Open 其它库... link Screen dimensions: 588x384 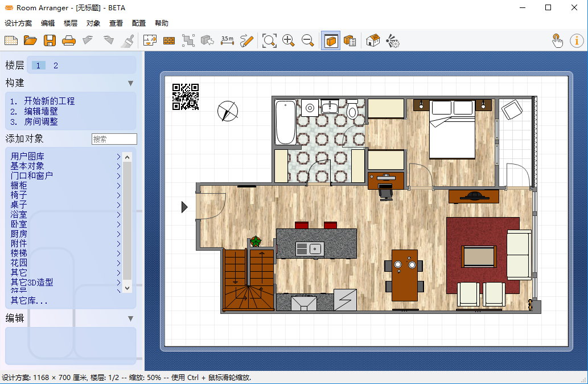click(x=29, y=300)
